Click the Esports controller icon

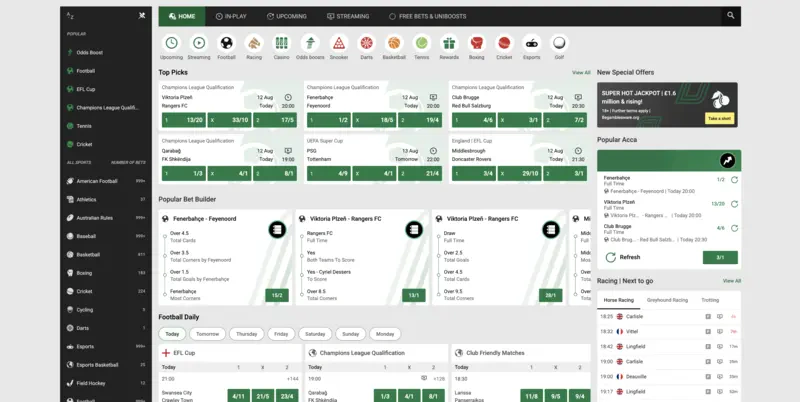[x=531, y=43]
